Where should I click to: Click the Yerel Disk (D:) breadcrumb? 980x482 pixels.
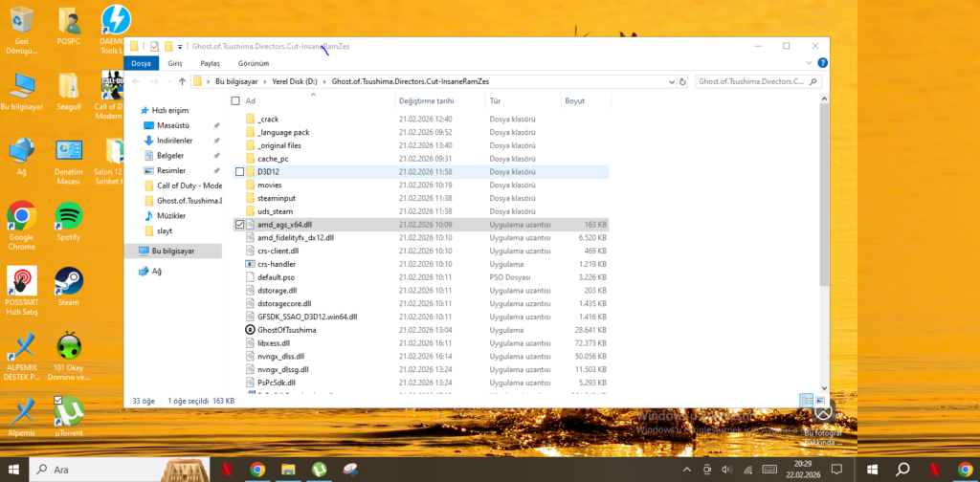tap(295, 82)
